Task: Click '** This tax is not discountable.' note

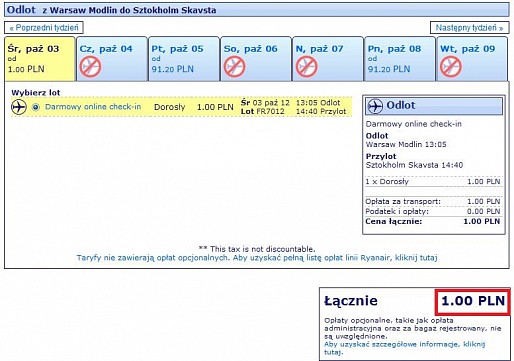Action: click(x=257, y=249)
